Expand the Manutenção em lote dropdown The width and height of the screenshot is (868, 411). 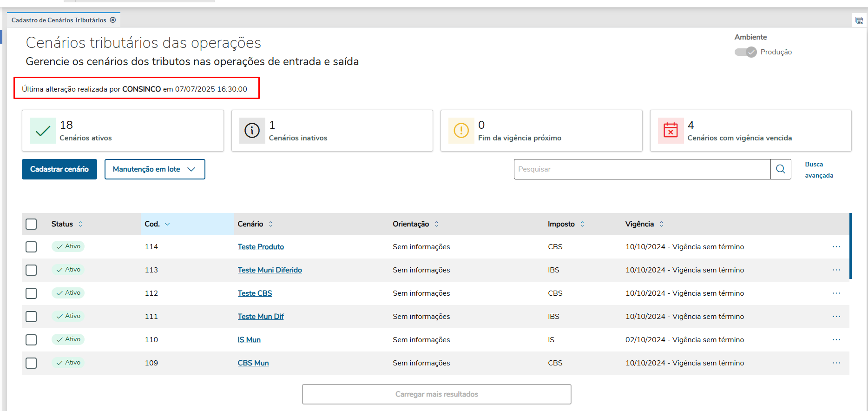click(155, 169)
